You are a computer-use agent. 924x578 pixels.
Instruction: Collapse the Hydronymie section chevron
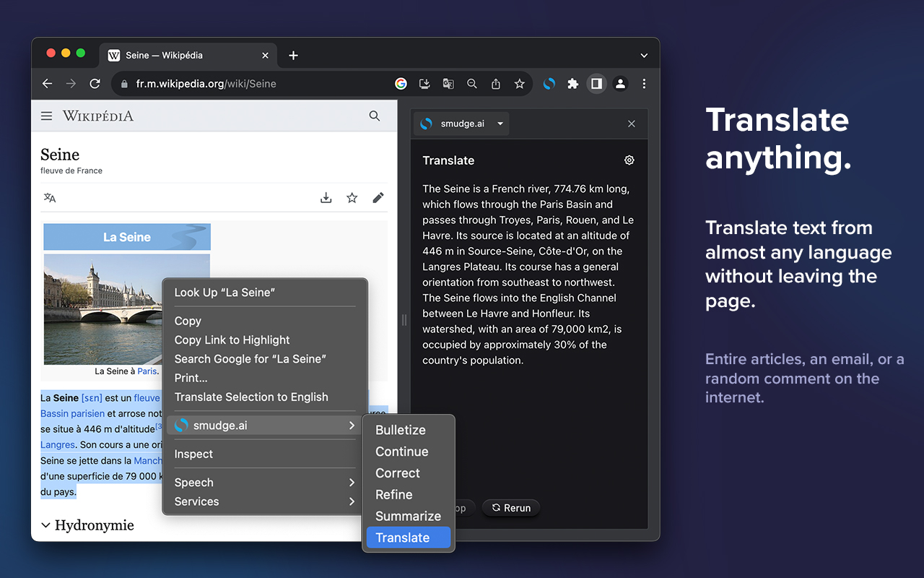click(45, 525)
